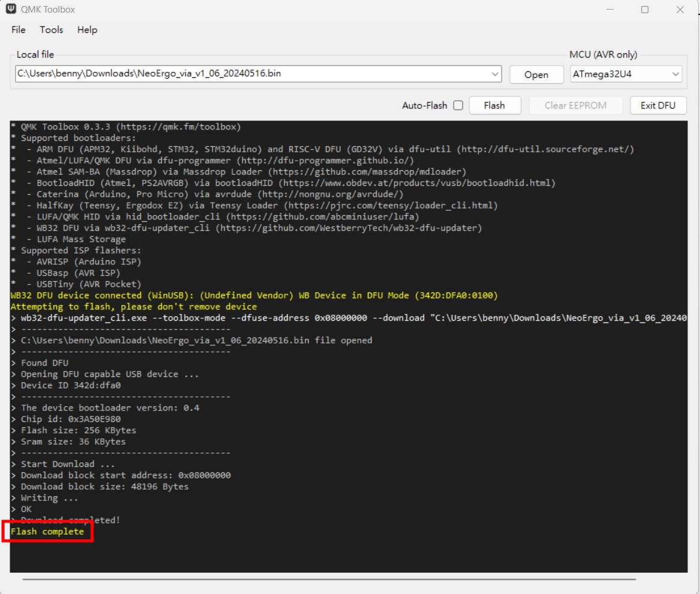
Task: Click the 'Chip id: 0x3A50E980' line
Action: pyautogui.click(x=66, y=419)
